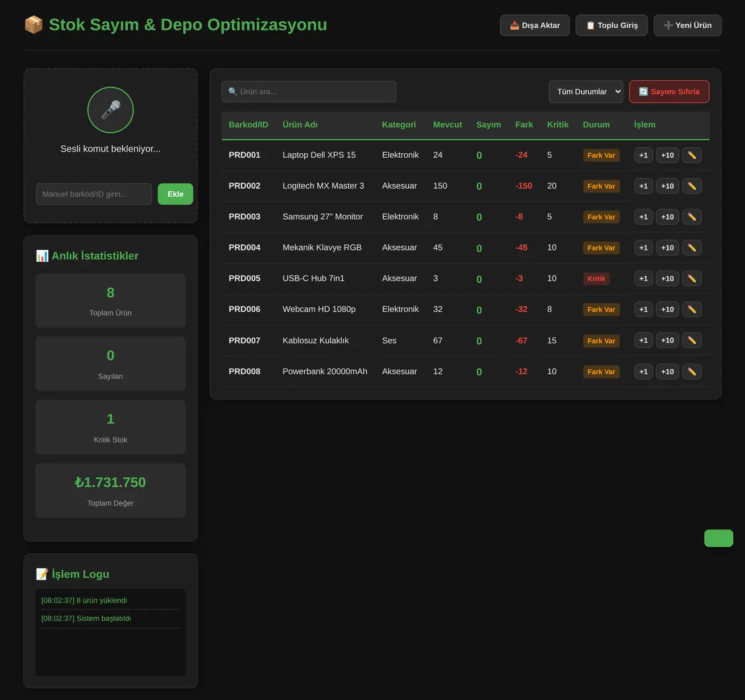This screenshot has width=745, height=700.
Task: Reset counts with Sayımı Sıfırla
Action: click(669, 92)
